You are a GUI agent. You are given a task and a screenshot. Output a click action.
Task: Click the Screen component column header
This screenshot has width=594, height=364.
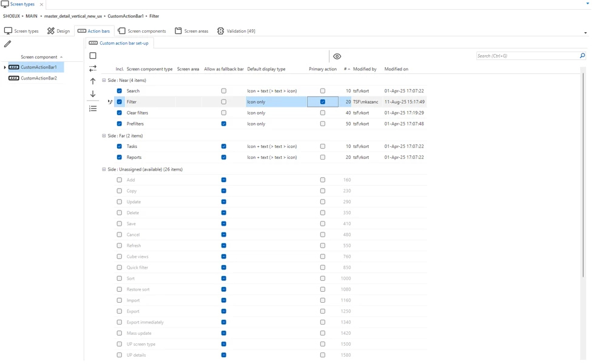coord(39,57)
